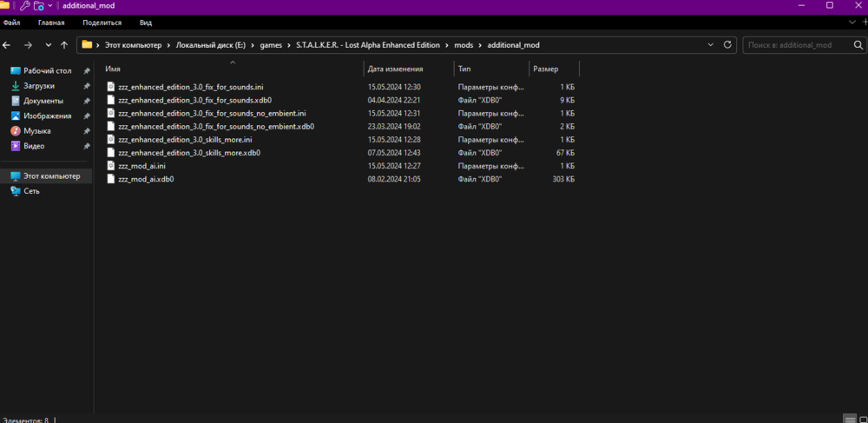Open recent locations dropdown arrow
Screen dimensions: 868x423
[x=48, y=44]
